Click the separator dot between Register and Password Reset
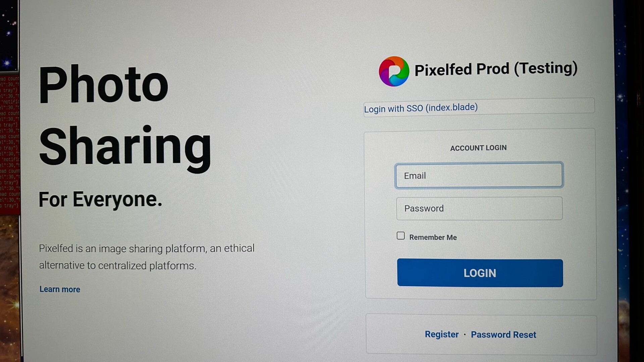The height and width of the screenshot is (362, 644). (465, 335)
